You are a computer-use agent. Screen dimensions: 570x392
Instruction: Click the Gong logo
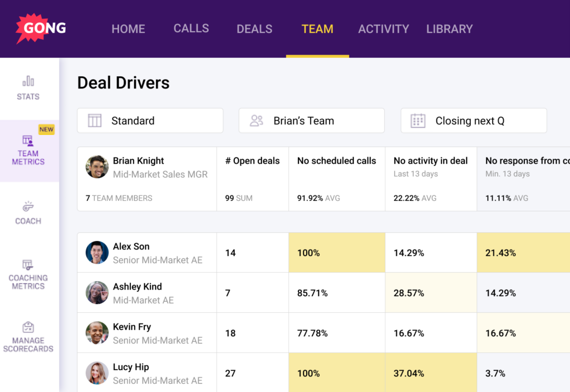(41, 28)
